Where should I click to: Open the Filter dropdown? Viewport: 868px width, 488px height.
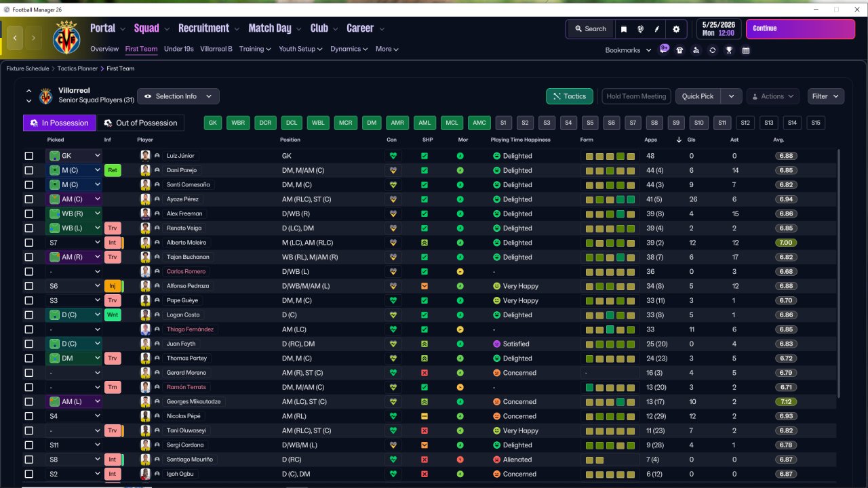click(825, 96)
